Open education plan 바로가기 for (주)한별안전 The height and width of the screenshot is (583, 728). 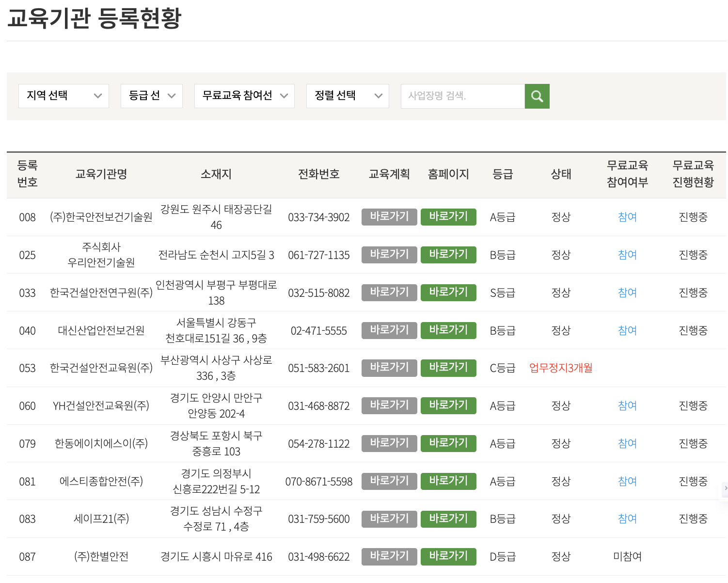click(389, 556)
